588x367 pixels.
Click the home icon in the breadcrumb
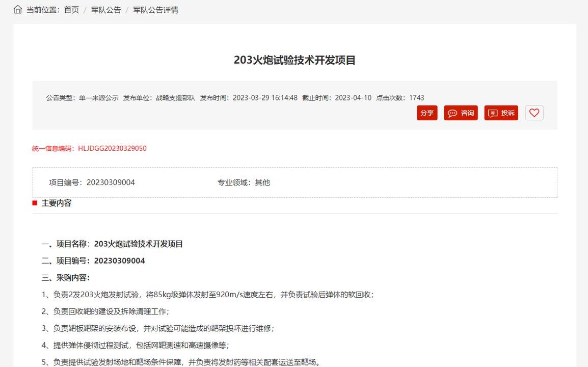pyautogui.click(x=18, y=10)
